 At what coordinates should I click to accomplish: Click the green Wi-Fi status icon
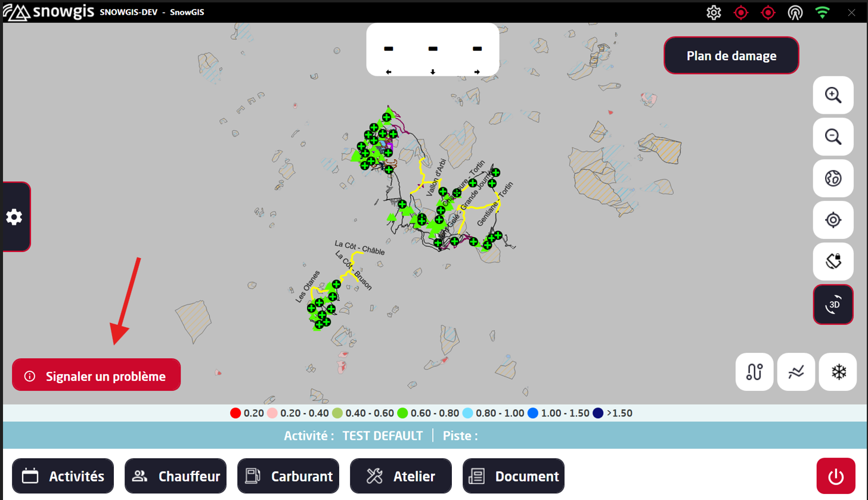pos(823,12)
